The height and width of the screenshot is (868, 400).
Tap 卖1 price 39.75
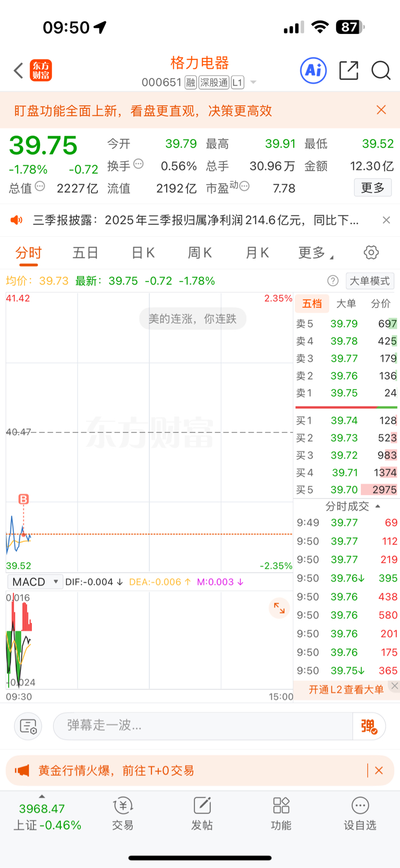(344, 393)
